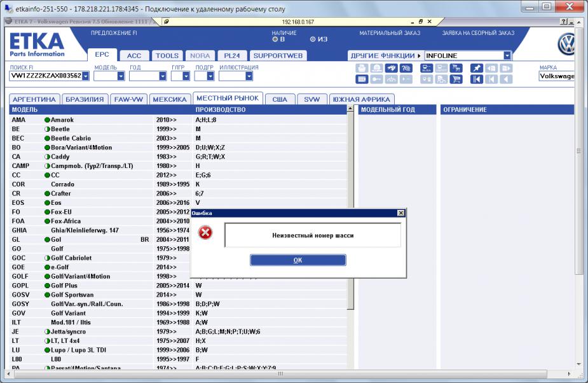Click the horizontal scrollbar thumb at the bottom
Image resolution: width=588 pixels, height=383 pixels.
[x=280, y=374]
